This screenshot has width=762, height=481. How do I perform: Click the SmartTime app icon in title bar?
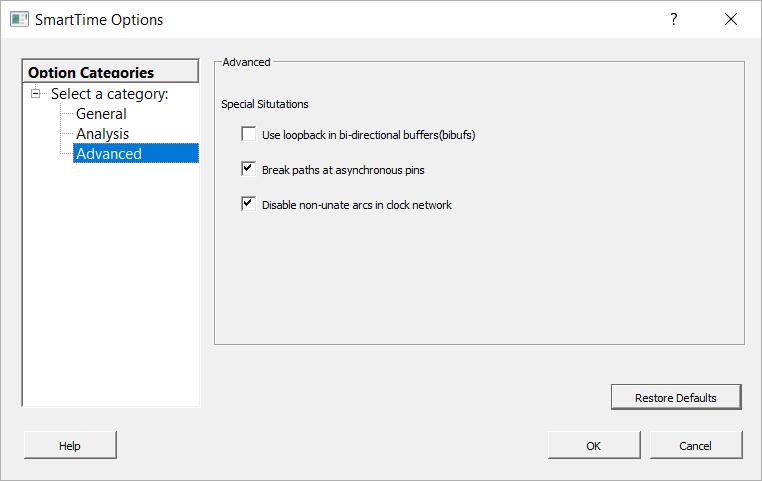(19, 19)
